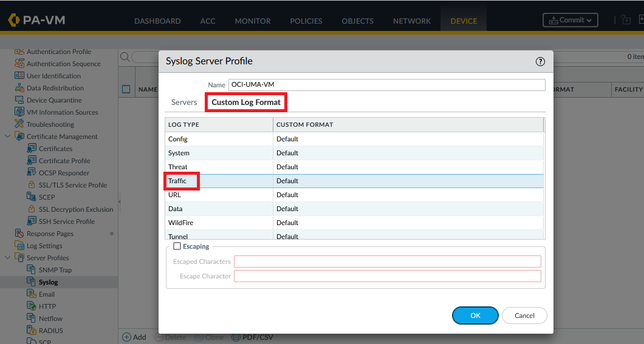
Task: Enable the Escaping checkbox
Action: (x=177, y=246)
